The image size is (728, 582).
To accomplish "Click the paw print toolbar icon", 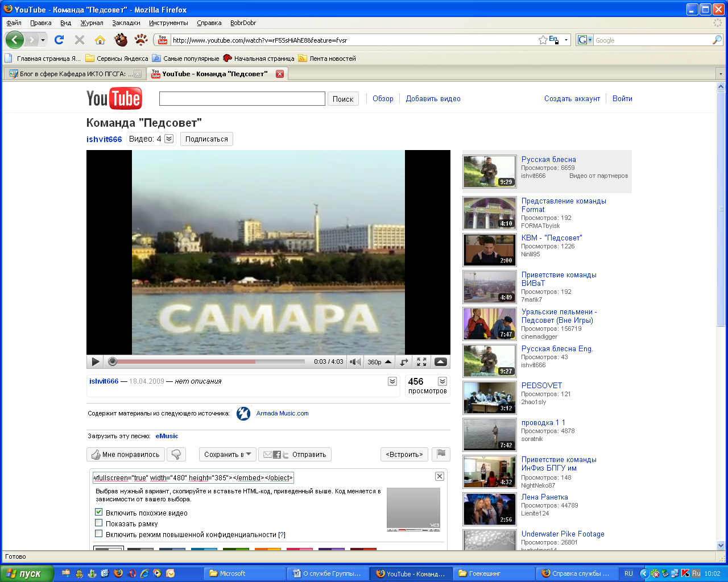I will click(x=141, y=40).
